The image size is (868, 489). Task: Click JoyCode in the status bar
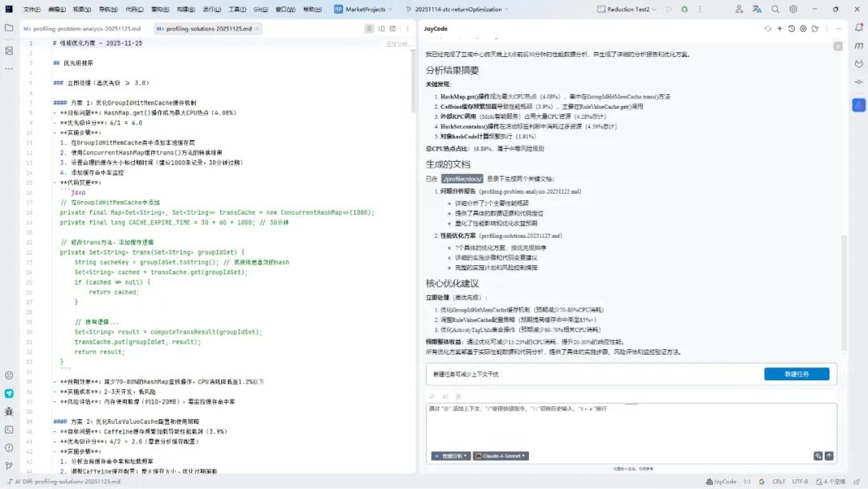coord(721,482)
